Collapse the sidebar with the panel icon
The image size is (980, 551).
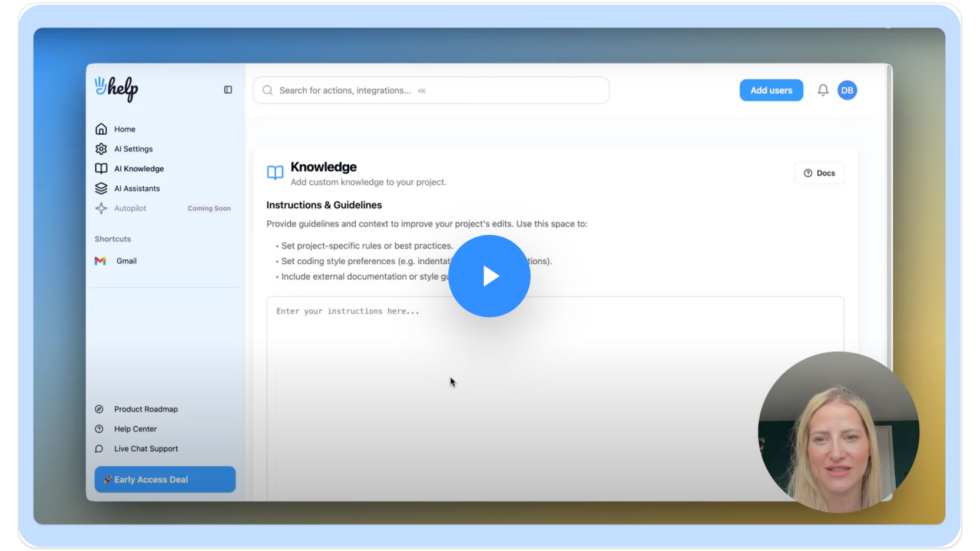click(228, 89)
